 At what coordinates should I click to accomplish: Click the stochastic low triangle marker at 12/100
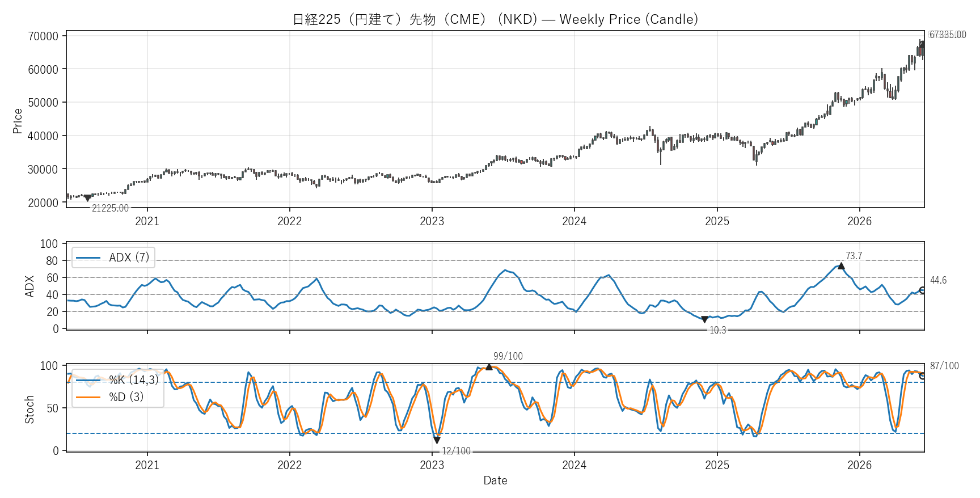[437, 440]
